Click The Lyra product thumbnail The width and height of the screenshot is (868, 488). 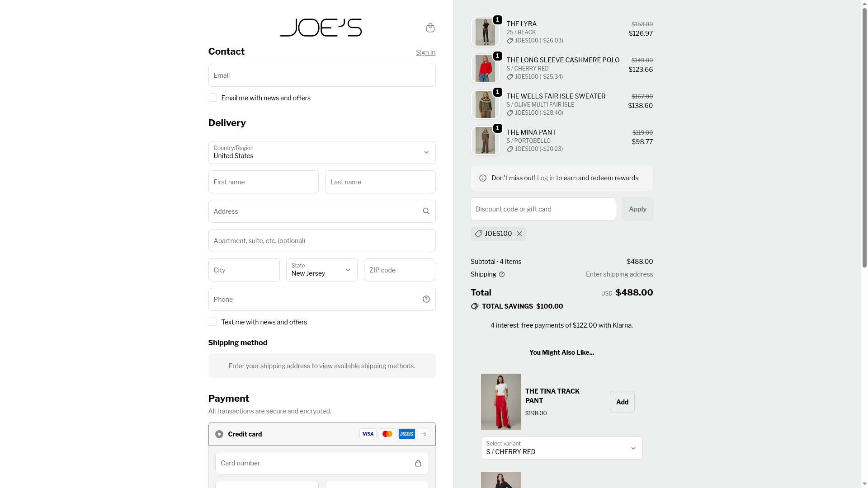(486, 32)
